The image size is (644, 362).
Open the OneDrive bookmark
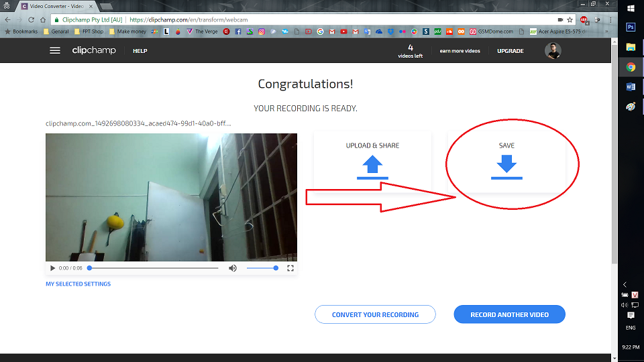379,32
